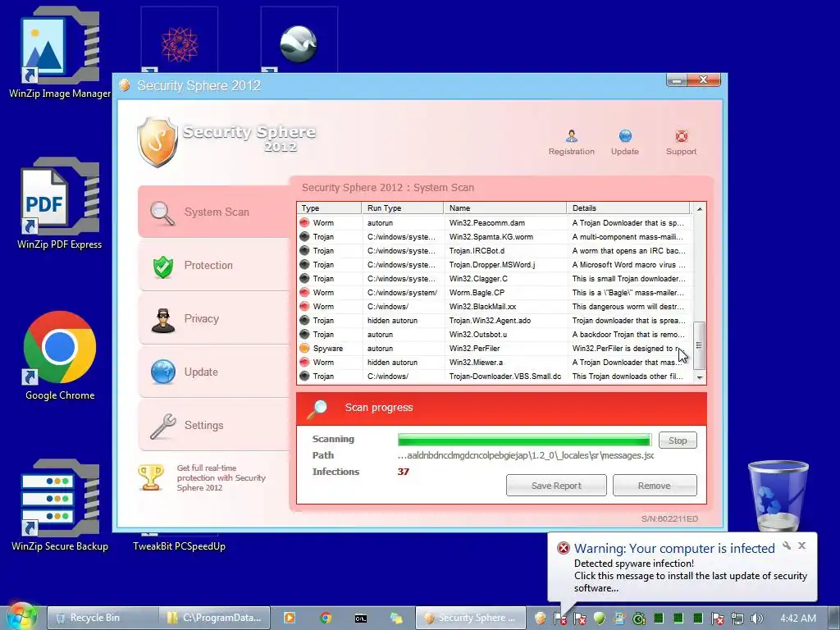840x630 pixels.
Task: Open media player taskbar icon
Action: coord(289,618)
